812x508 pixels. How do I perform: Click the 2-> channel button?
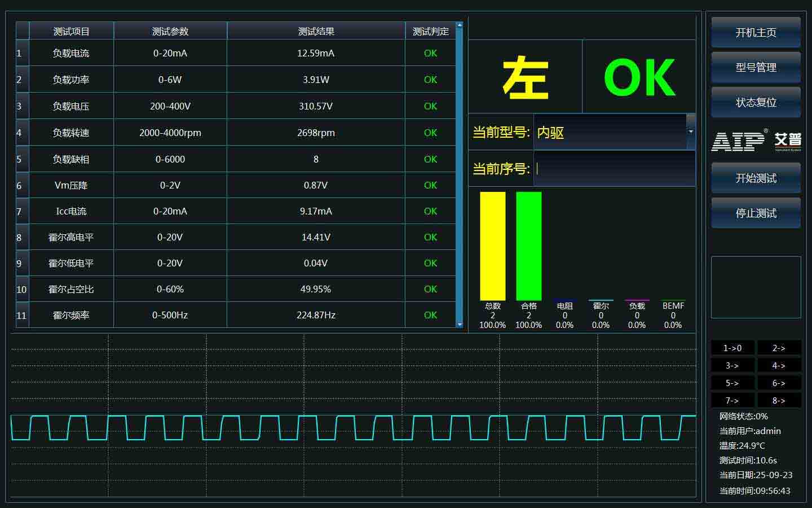[779, 348]
